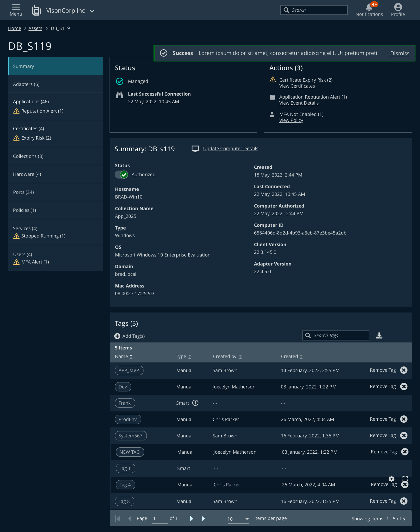
Task: Click the gear settings icon near Tag 4
Action: (x=392, y=479)
